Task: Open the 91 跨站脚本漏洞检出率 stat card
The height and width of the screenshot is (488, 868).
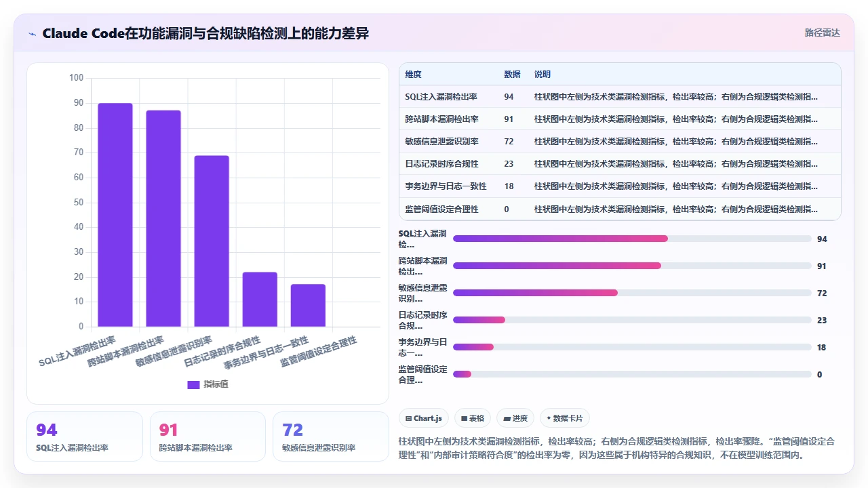Action: (x=208, y=436)
